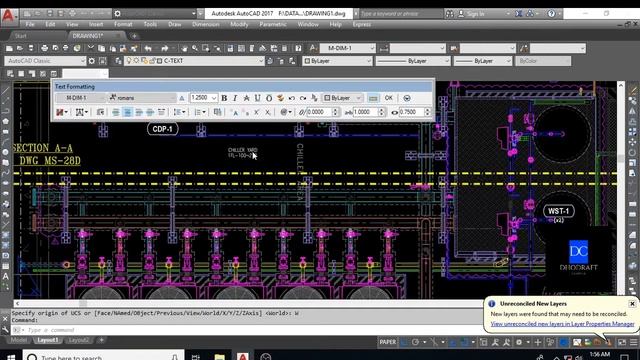
Task: Open the ByLayer lineweight dropdown
Action: 483,61
